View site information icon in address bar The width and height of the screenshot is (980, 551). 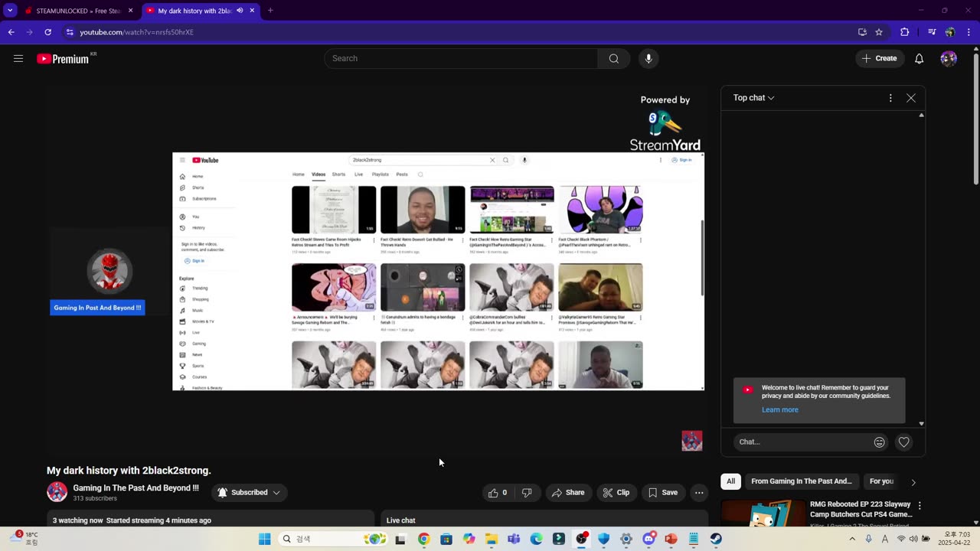[70, 32]
